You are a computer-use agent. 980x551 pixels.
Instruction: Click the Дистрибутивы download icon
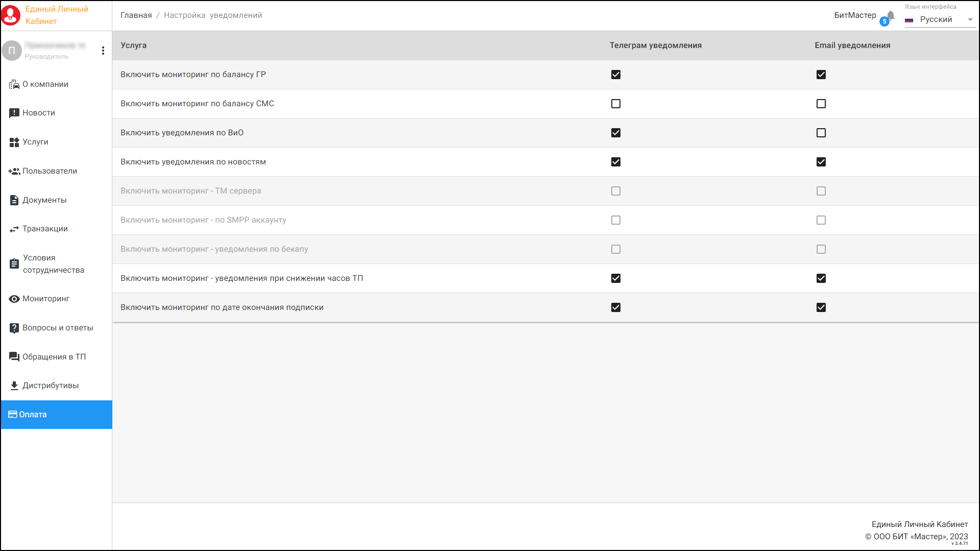coord(14,386)
